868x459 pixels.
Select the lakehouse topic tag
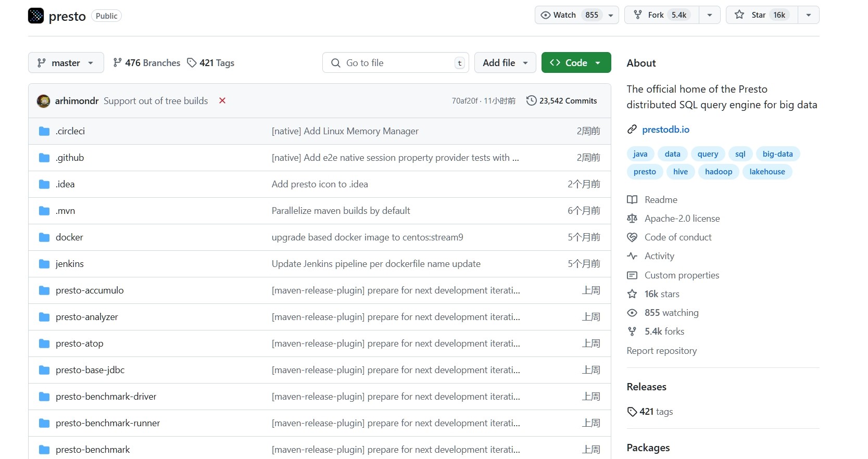click(x=767, y=172)
